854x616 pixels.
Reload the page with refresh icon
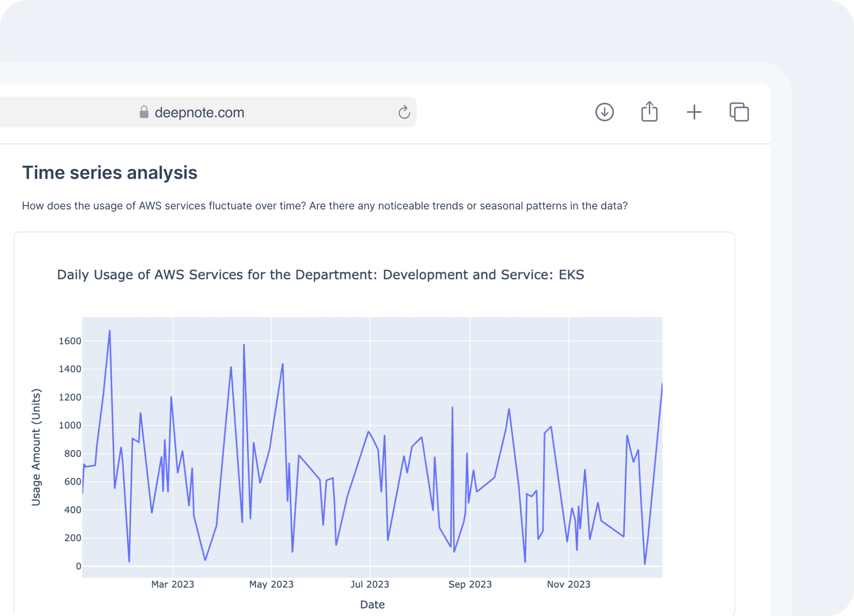(x=404, y=112)
